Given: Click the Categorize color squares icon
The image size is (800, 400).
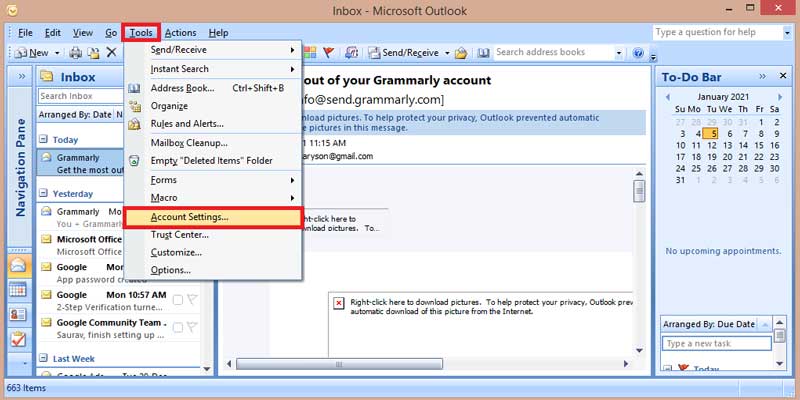Looking at the screenshot, I should point(310,52).
